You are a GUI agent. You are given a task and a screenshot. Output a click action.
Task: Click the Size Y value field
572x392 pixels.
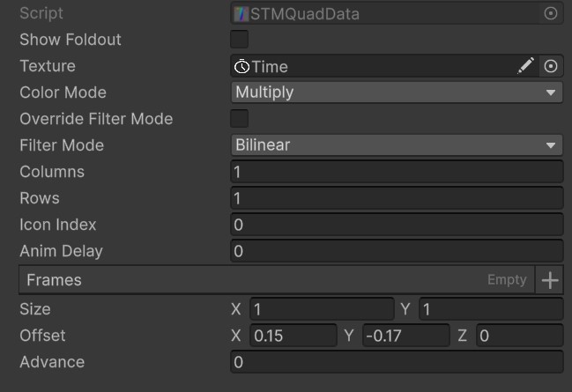[490, 309]
